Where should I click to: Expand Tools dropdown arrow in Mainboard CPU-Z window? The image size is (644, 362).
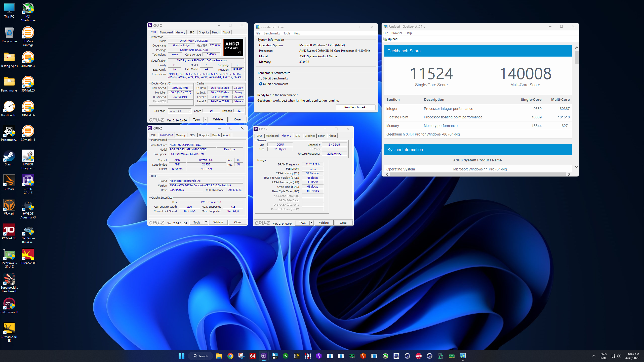tap(206, 222)
